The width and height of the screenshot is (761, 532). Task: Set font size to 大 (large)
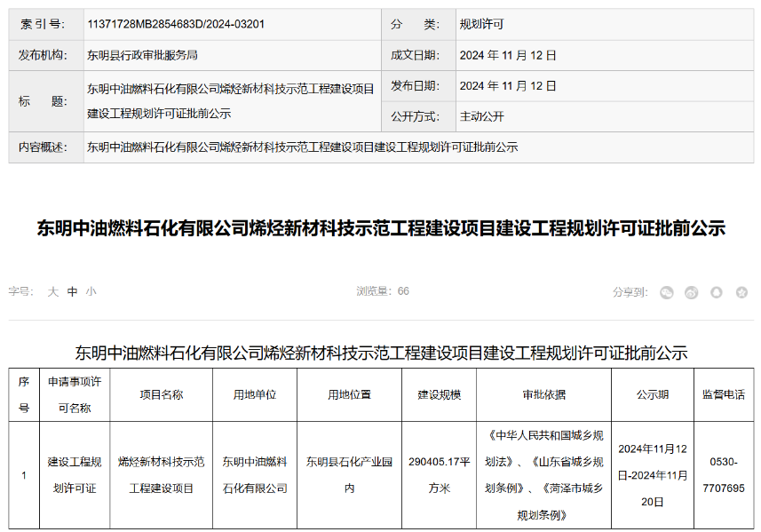(53, 291)
